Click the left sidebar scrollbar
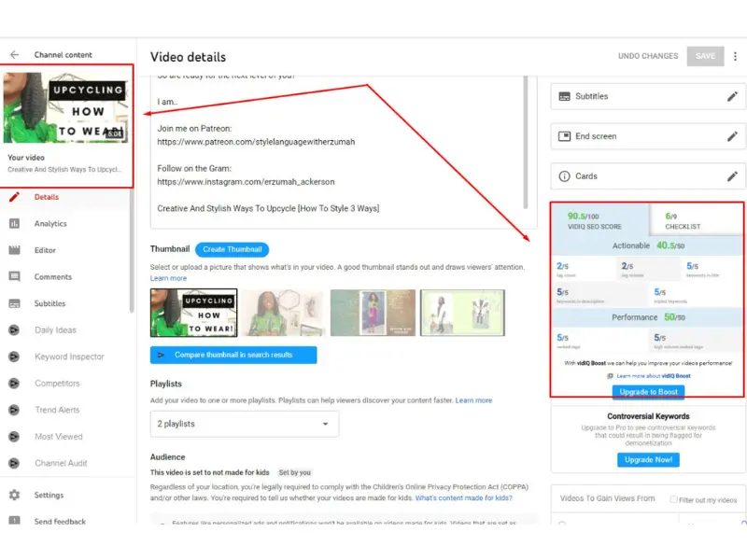747x560 pixels. tap(132, 251)
